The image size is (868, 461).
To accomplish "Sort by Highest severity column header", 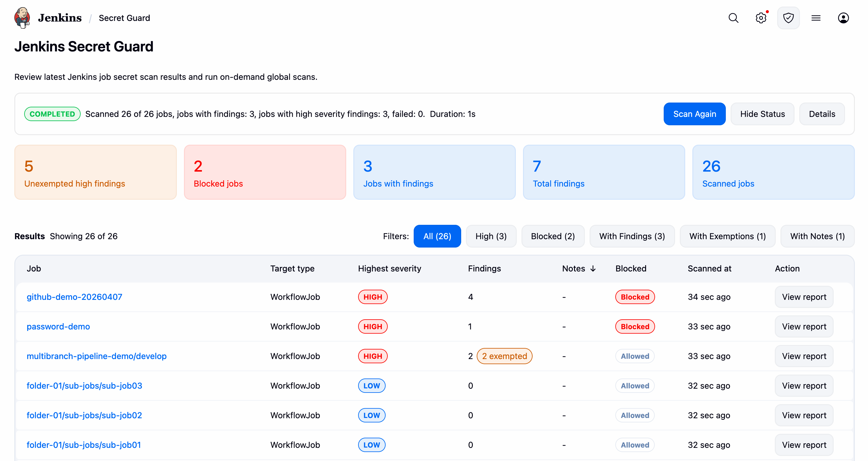I will (x=389, y=268).
